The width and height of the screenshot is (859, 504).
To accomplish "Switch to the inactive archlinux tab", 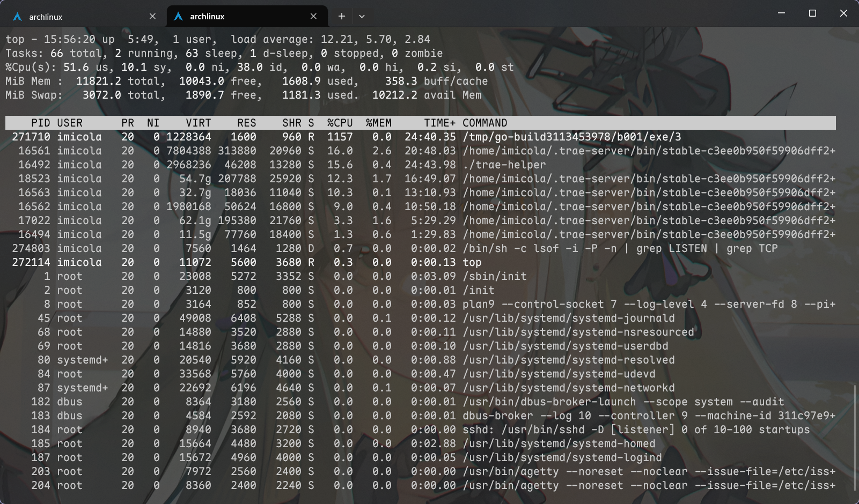I will click(x=80, y=17).
